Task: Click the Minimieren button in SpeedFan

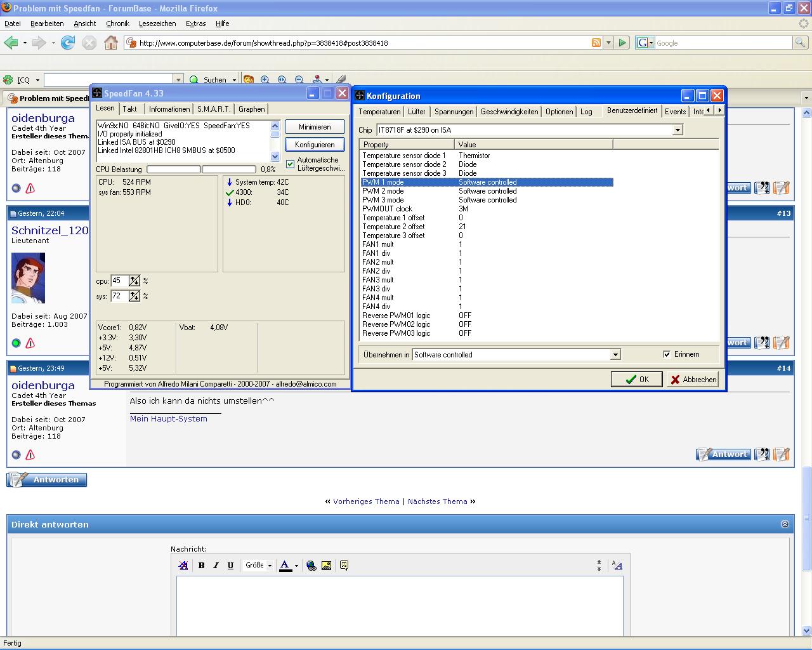Action: point(315,126)
